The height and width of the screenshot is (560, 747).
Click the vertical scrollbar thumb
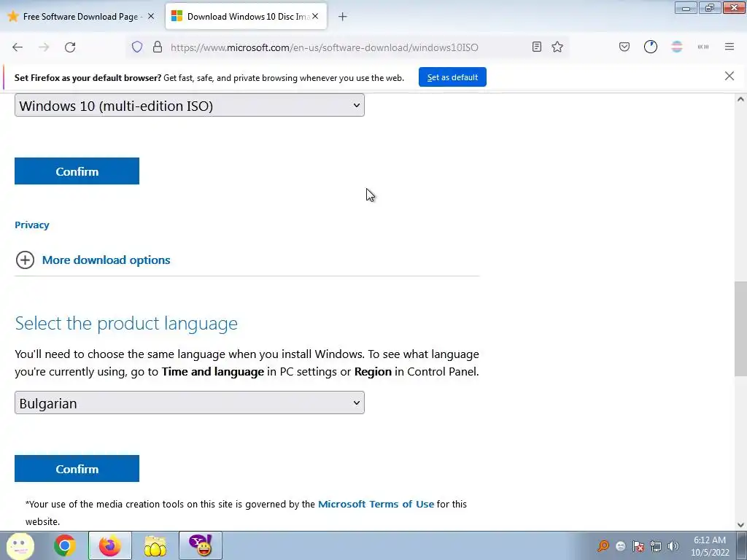(x=740, y=329)
